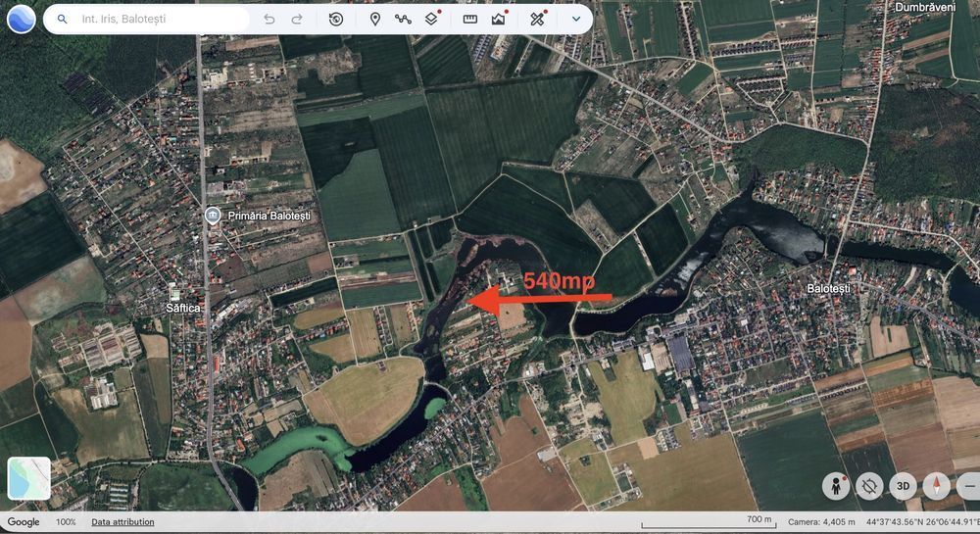The width and height of the screenshot is (980, 534).
Task: Activate Street View pegman
Action: point(836,486)
